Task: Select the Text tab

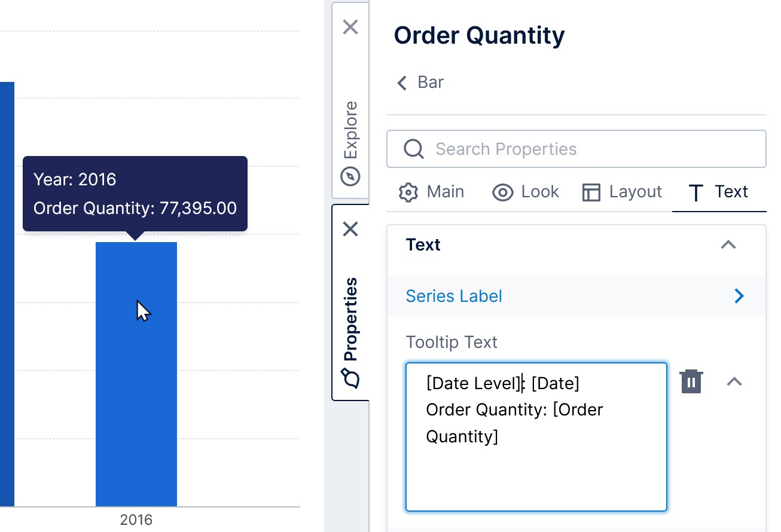Action: point(719,192)
